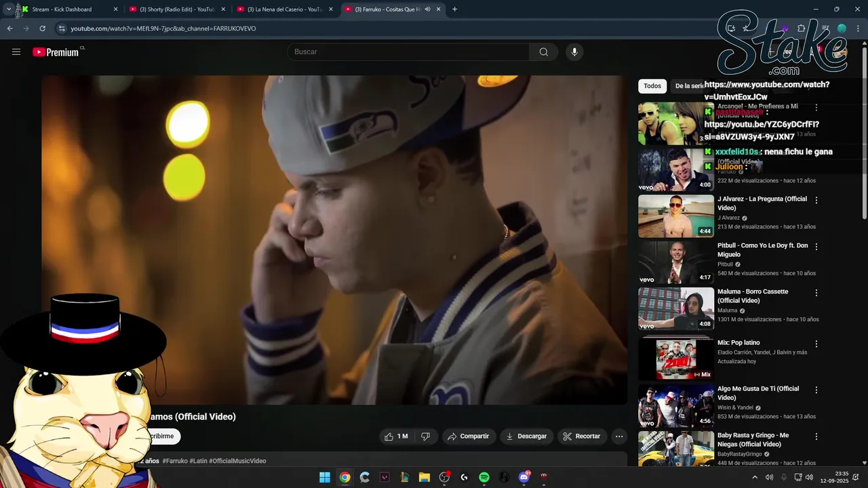
Task: Open more actions three-dot menu under video
Action: coord(619,436)
